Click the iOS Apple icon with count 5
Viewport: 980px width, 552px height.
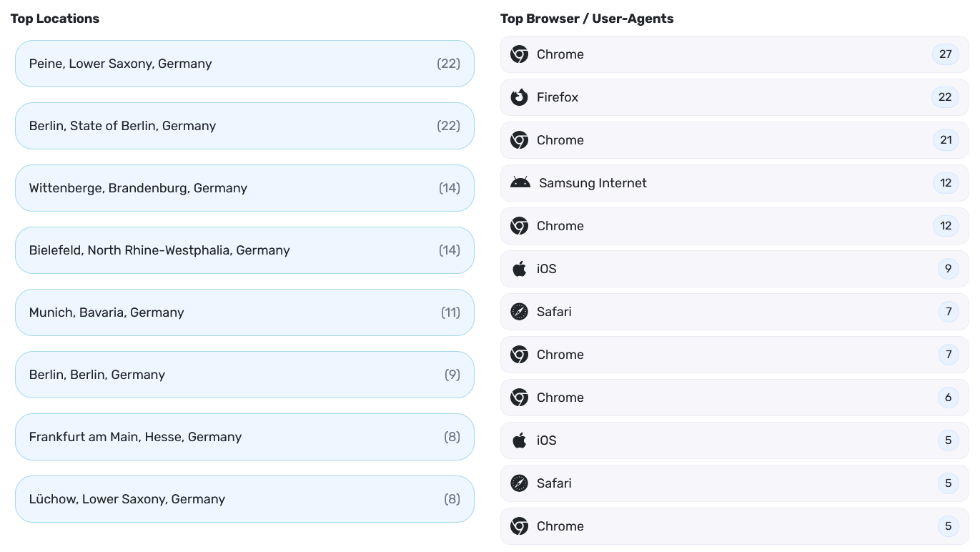(x=519, y=440)
